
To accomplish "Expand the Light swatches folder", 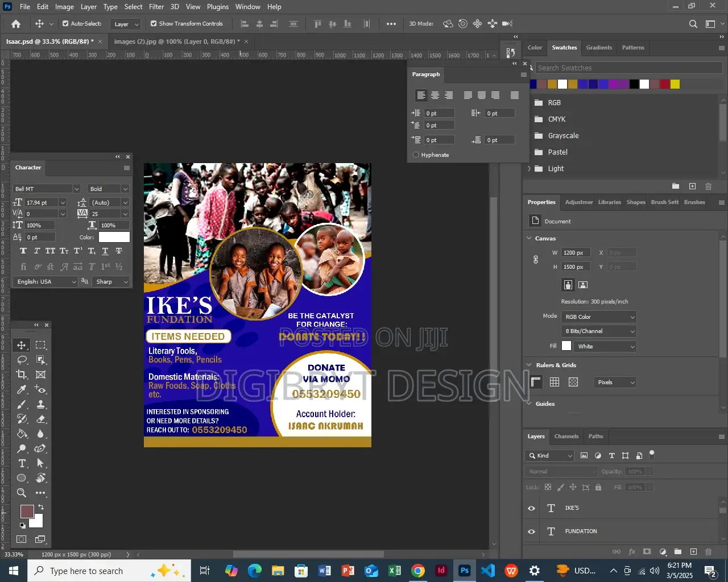I will tap(530, 169).
